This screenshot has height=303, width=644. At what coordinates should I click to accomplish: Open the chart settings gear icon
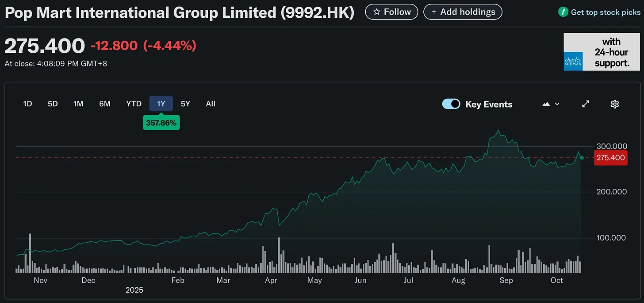[614, 104]
